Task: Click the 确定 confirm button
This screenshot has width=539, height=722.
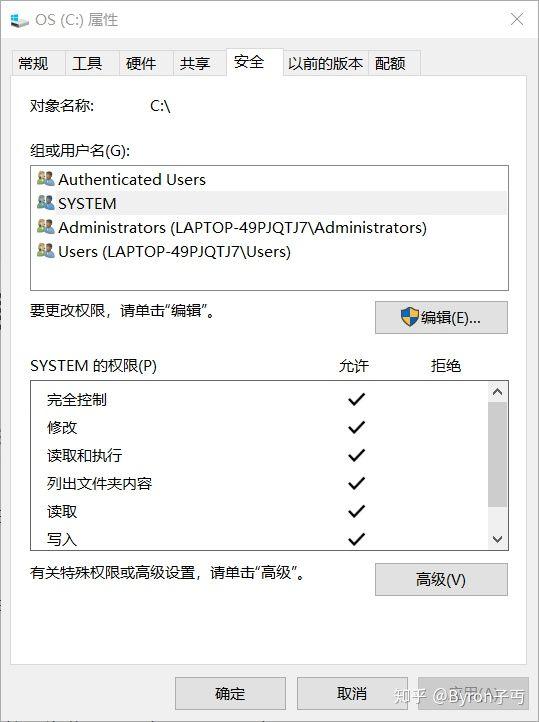Action: click(x=230, y=693)
